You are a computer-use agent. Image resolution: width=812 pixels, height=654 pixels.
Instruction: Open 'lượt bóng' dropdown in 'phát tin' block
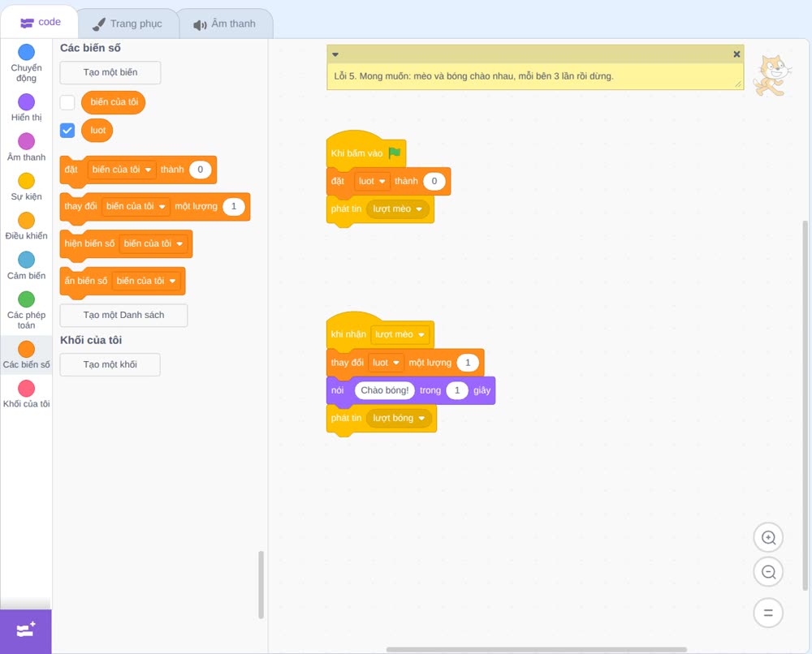pyautogui.click(x=399, y=418)
